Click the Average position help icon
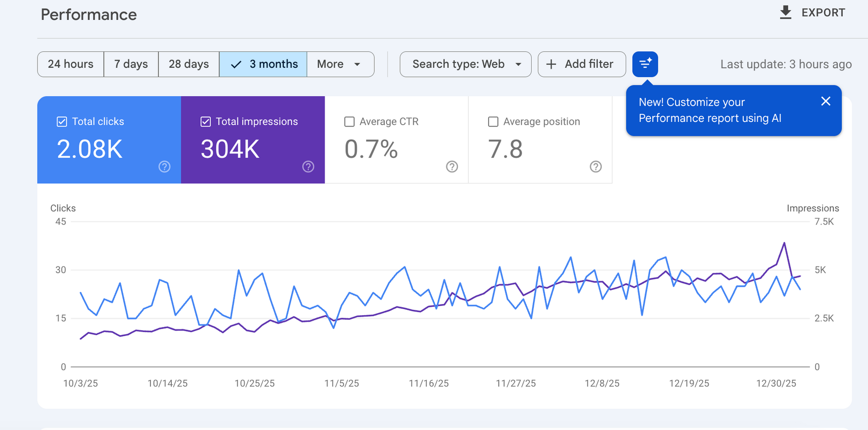 coord(596,167)
